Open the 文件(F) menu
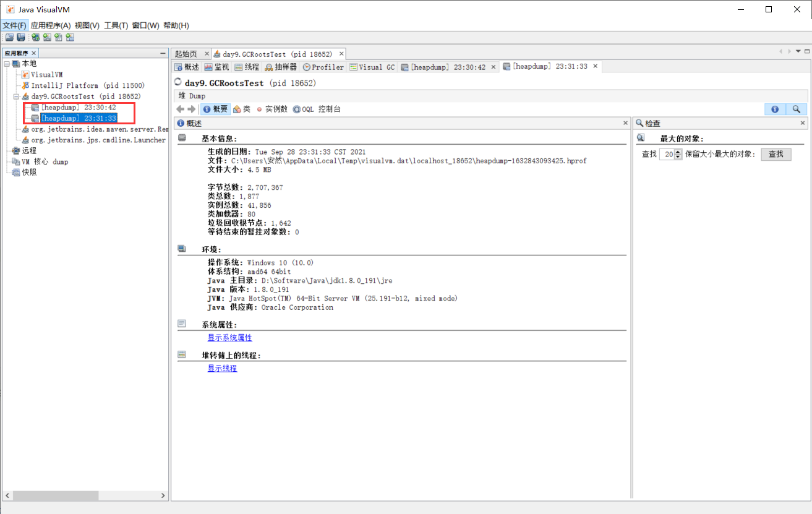Image resolution: width=812 pixels, height=514 pixels. click(x=14, y=25)
